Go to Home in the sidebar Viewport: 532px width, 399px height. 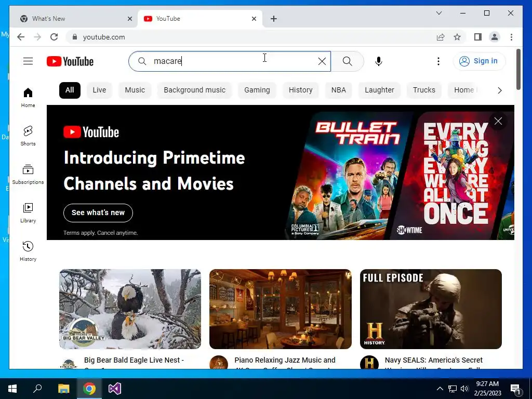click(x=28, y=98)
